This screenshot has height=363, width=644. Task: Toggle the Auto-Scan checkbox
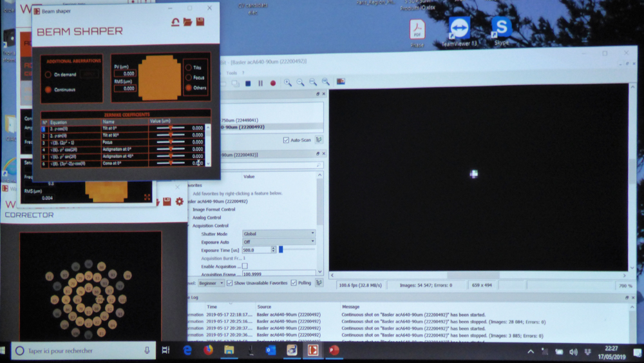point(286,140)
